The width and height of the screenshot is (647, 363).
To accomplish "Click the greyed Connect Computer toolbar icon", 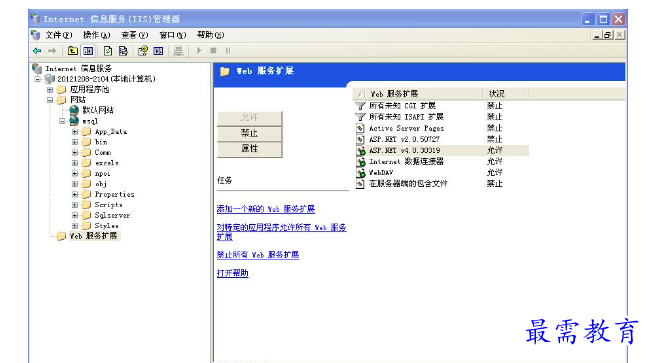I will 178,51.
